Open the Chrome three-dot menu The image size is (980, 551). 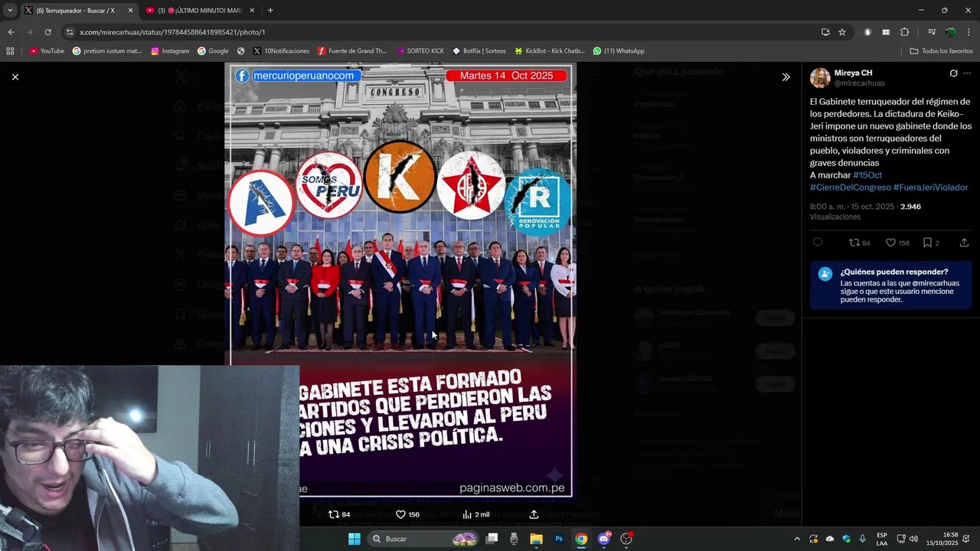click(969, 32)
